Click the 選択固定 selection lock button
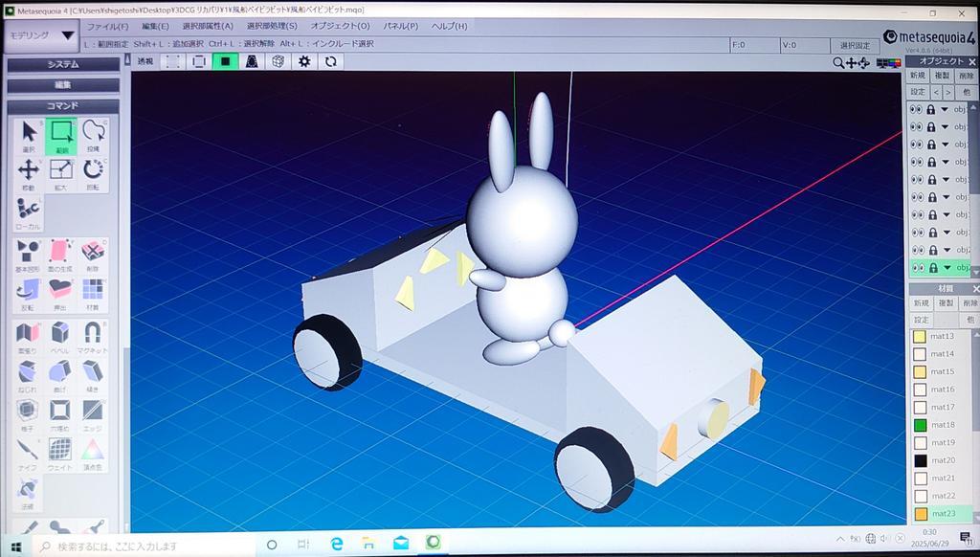The height and width of the screenshot is (557, 980). click(855, 46)
